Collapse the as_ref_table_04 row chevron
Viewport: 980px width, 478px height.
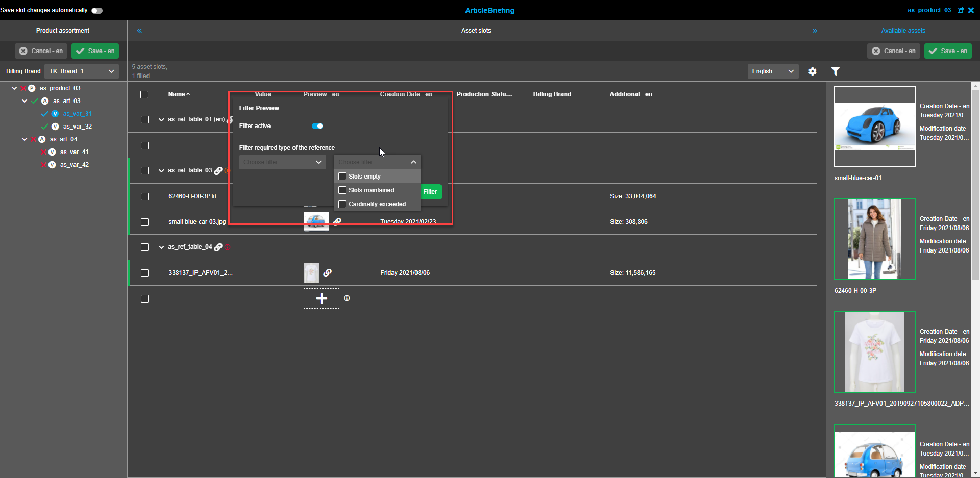click(x=161, y=247)
